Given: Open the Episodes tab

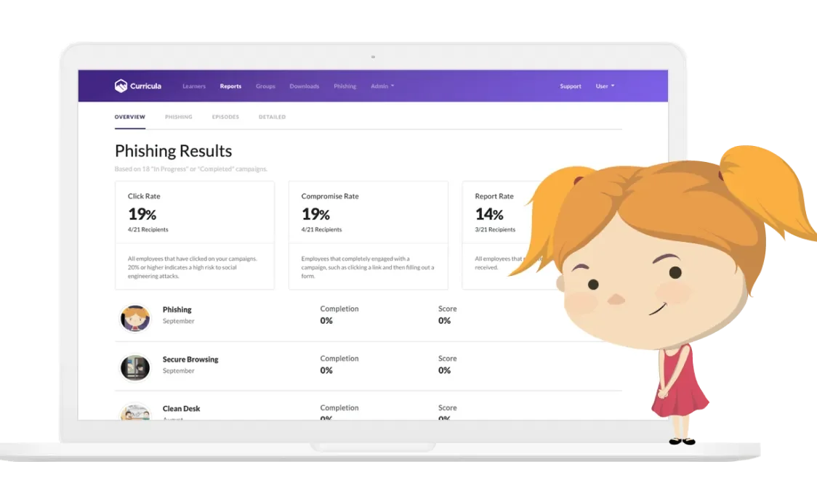Looking at the screenshot, I should pos(225,117).
